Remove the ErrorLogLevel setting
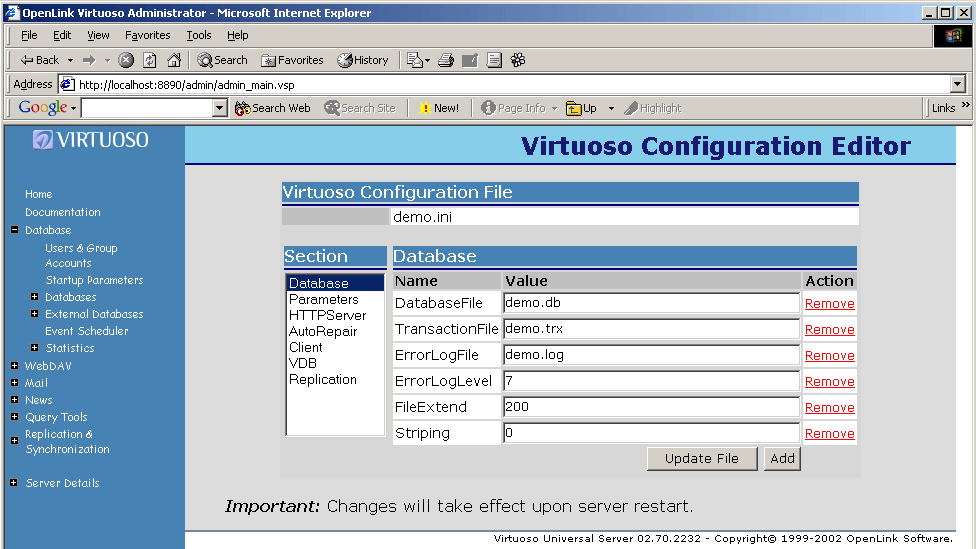 click(829, 382)
